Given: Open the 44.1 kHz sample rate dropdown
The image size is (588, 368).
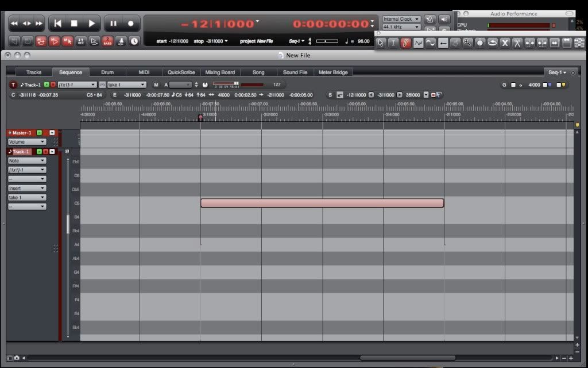Looking at the screenshot, I should [401, 27].
